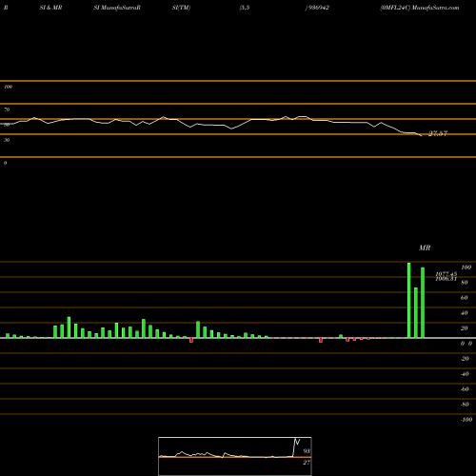Click the '27' value in the mini chart
The image size is (476, 476).
[x=307, y=463]
